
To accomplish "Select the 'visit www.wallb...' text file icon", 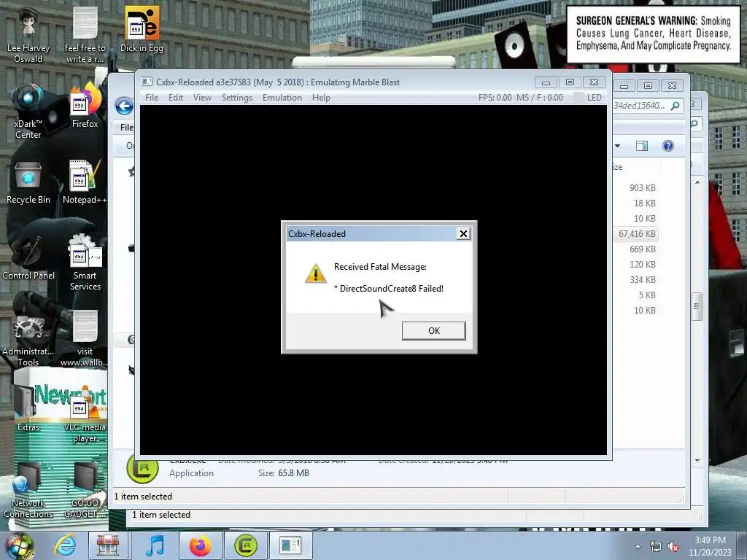I will coord(85,339).
